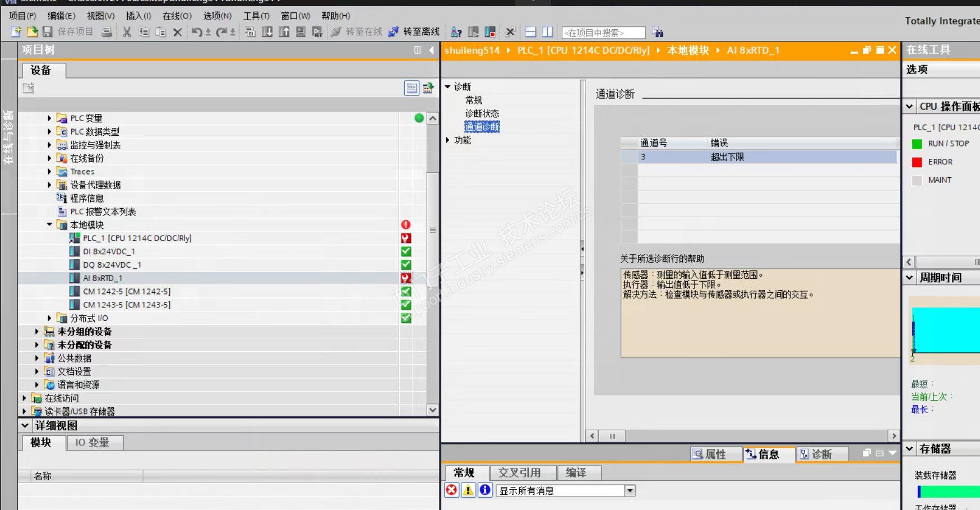Open the message filter dropdown 显示所有消息
The height and width of the screenshot is (510, 980).
(630, 491)
